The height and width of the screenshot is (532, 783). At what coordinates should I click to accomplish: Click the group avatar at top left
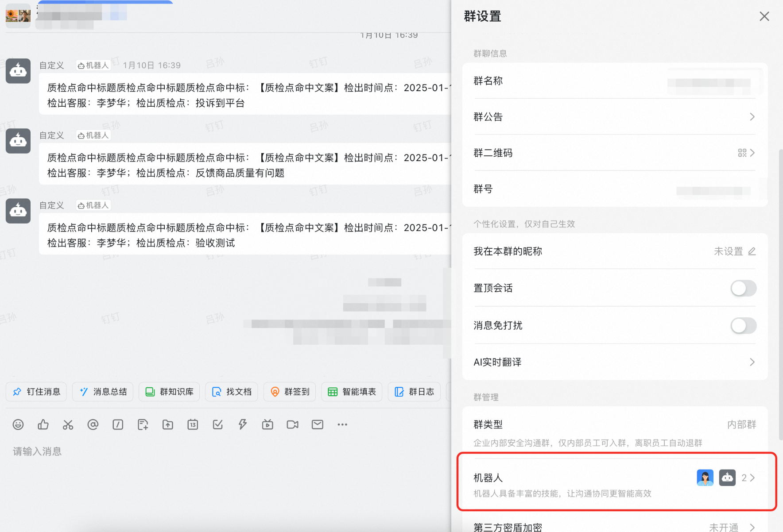[x=18, y=15]
